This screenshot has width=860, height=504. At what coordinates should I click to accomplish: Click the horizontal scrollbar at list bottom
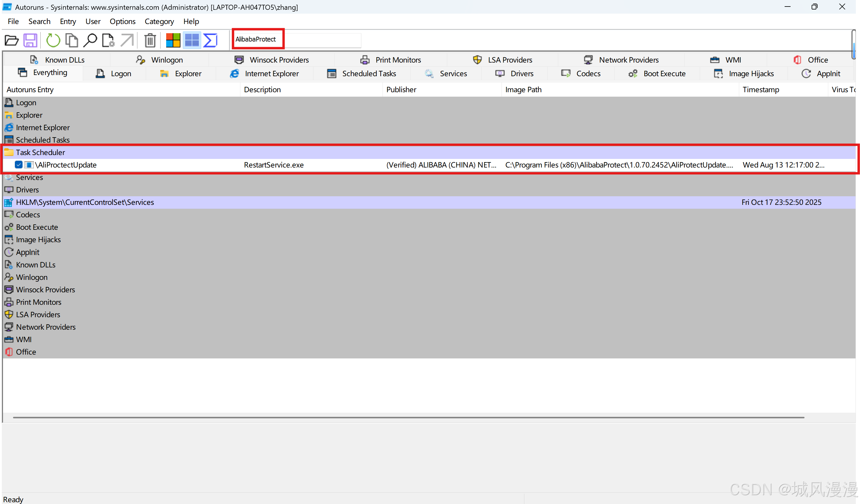click(x=408, y=417)
